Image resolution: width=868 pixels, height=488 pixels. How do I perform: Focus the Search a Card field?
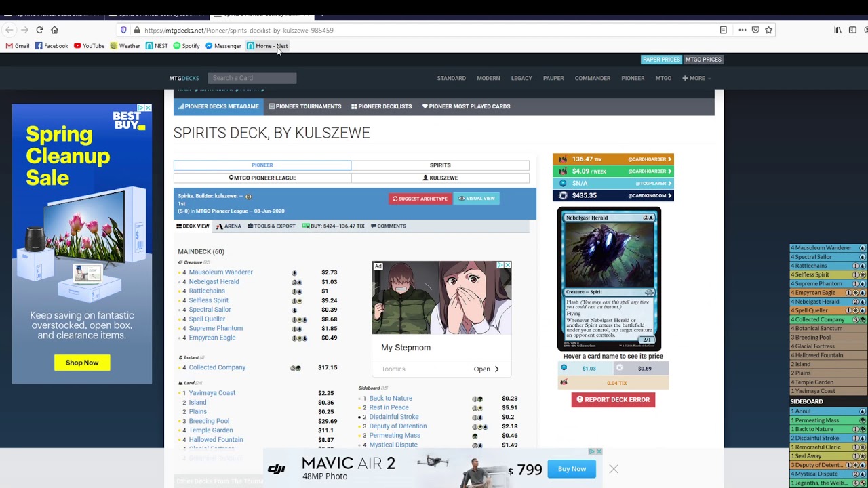pyautogui.click(x=252, y=78)
